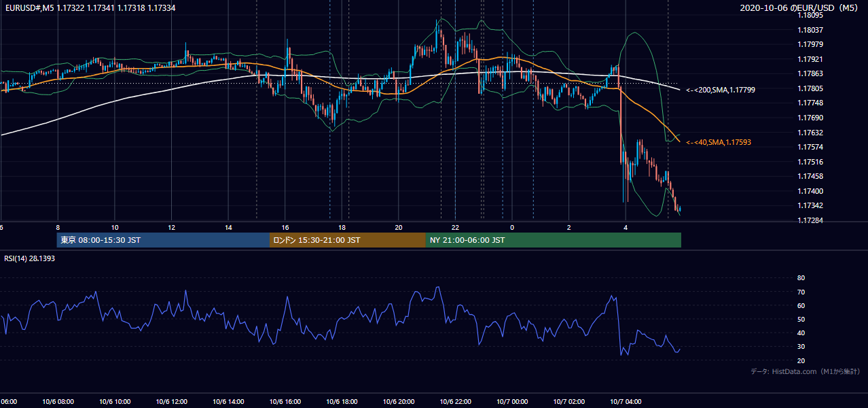
Task: Click price axis value 1.17458
Action: (x=810, y=176)
